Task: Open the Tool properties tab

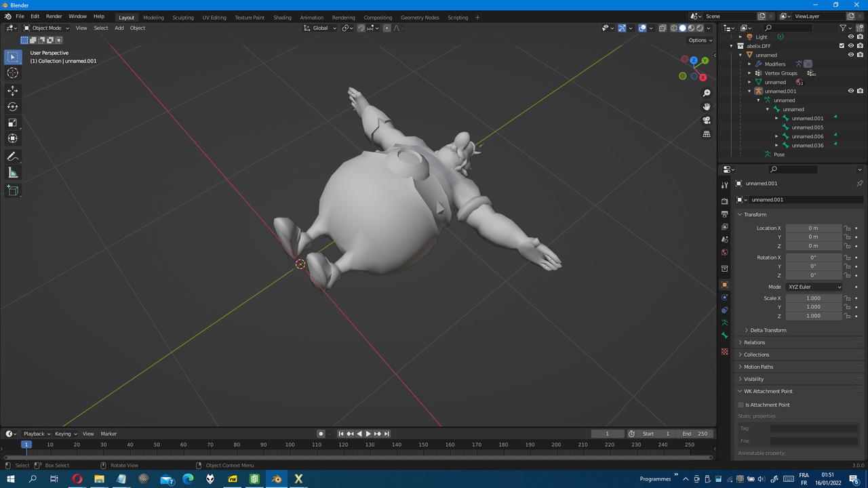Action: [x=724, y=185]
